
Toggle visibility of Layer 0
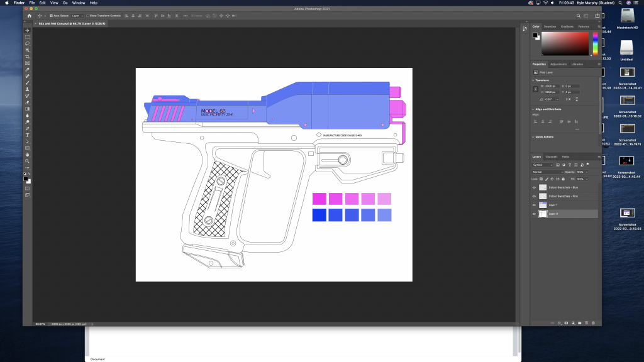535,214
